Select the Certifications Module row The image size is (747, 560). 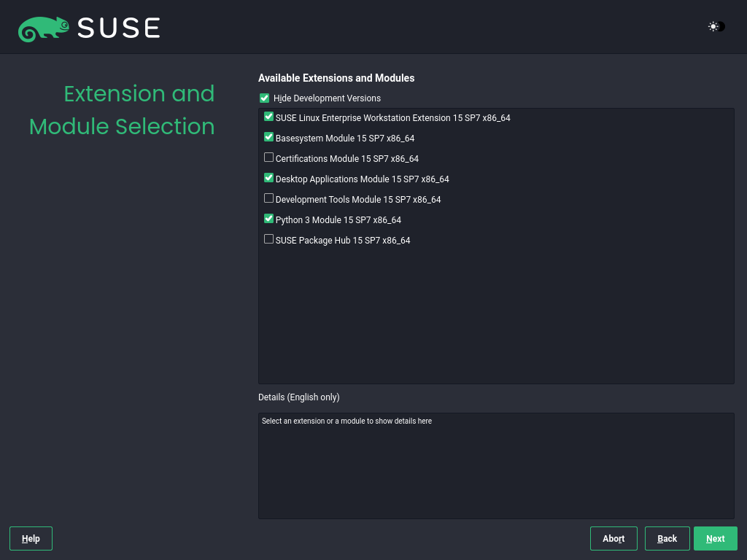tap(345, 158)
